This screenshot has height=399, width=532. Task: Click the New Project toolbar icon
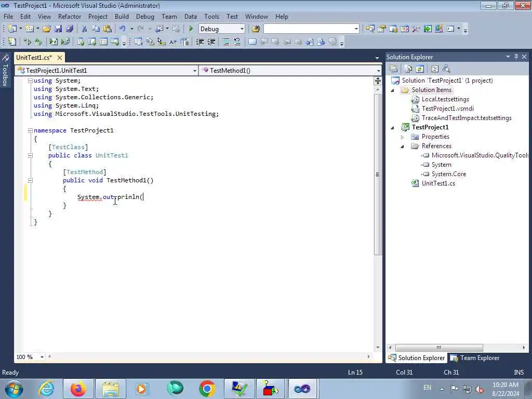12,29
